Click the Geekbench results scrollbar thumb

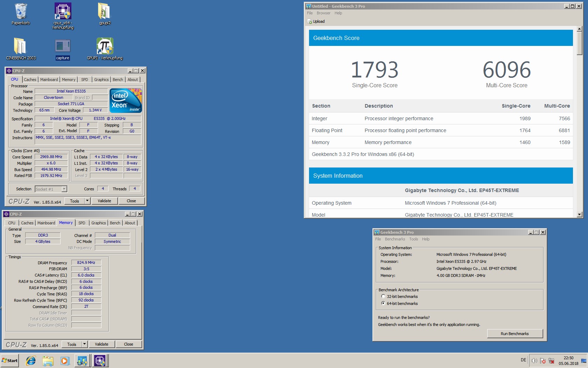(x=580, y=43)
